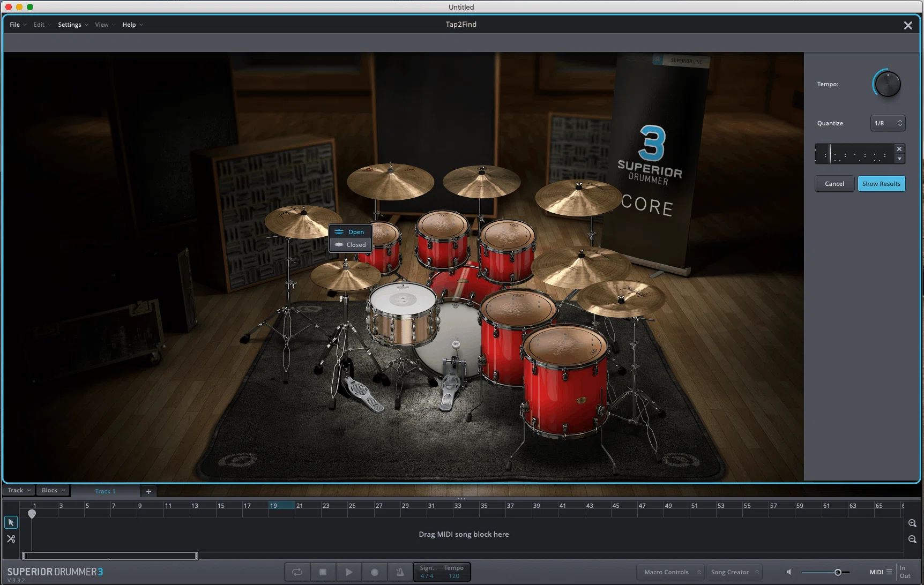
Task: Click bar 19 in the timeline ruler
Action: point(282,505)
